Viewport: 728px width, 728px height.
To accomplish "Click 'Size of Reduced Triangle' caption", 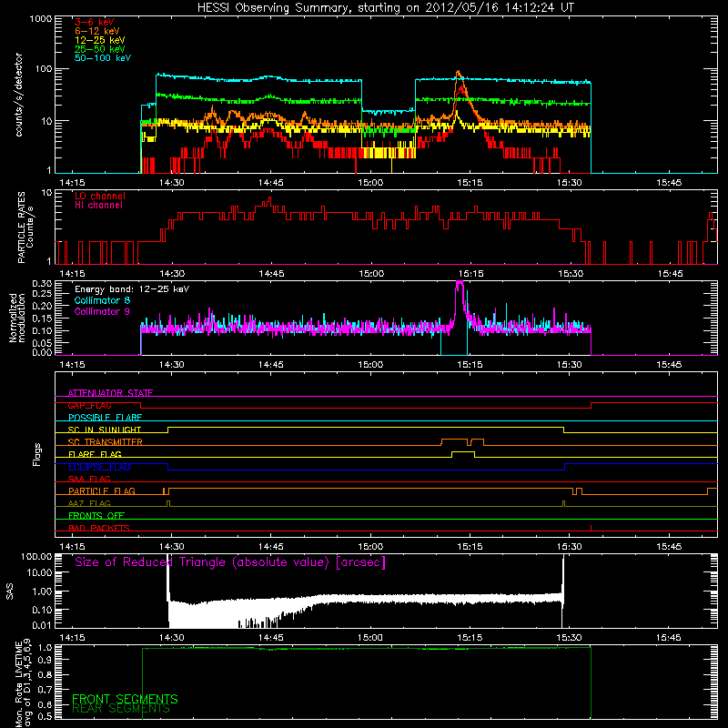I will [230, 562].
